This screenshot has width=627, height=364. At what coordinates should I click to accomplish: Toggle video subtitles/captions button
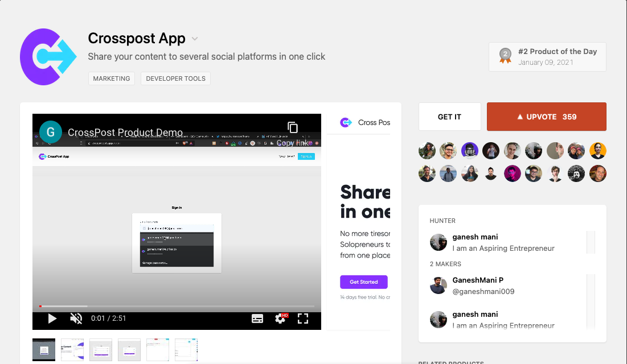[257, 318]
